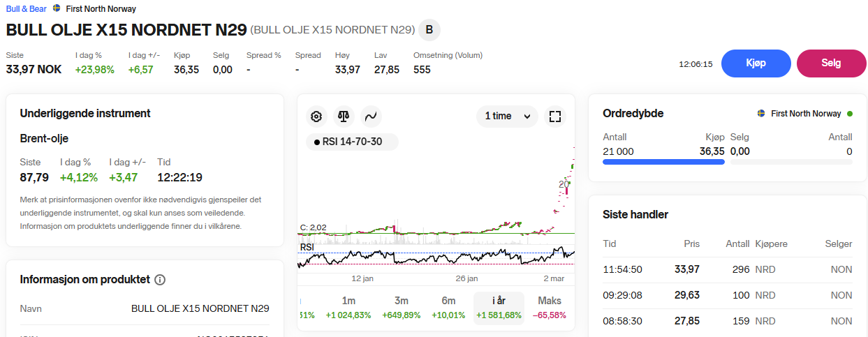Toggle the RSI 14-70-30 indicator chip
The width and height of the screenshot is (868, 337).
(x=352, y=142)
